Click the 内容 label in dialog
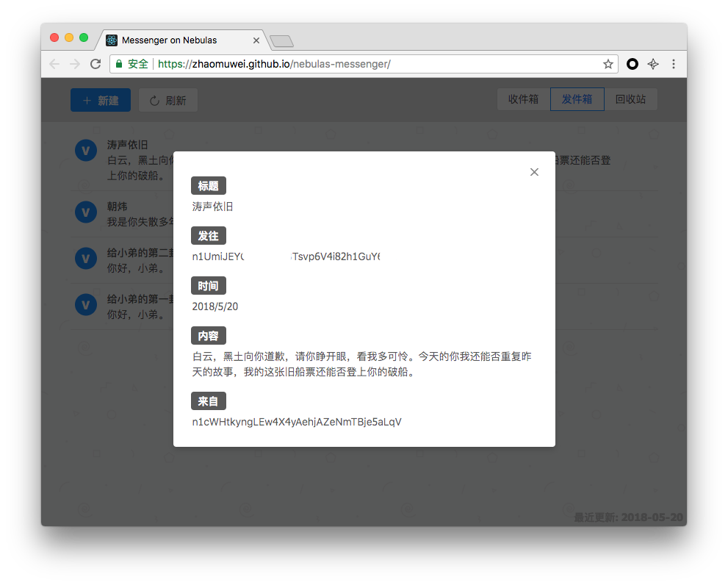Screen dimensions: 728x585 tap(209, 336)
